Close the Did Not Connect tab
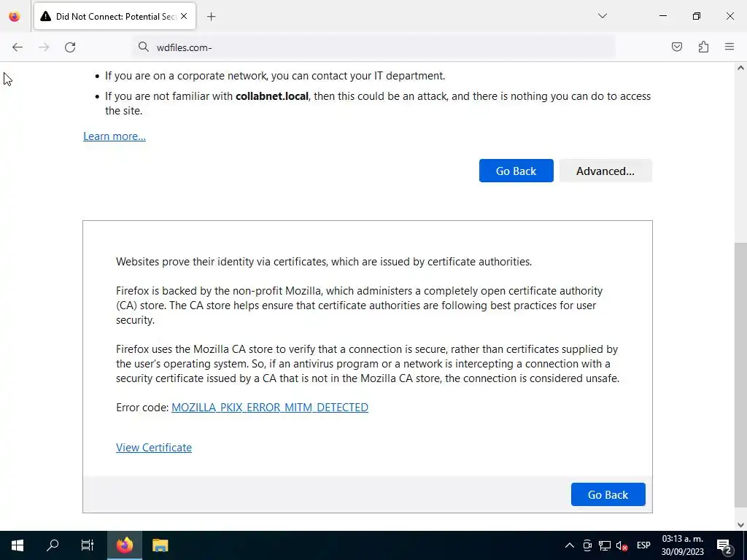This screenshot has height=560, width=747. (184, 16)
